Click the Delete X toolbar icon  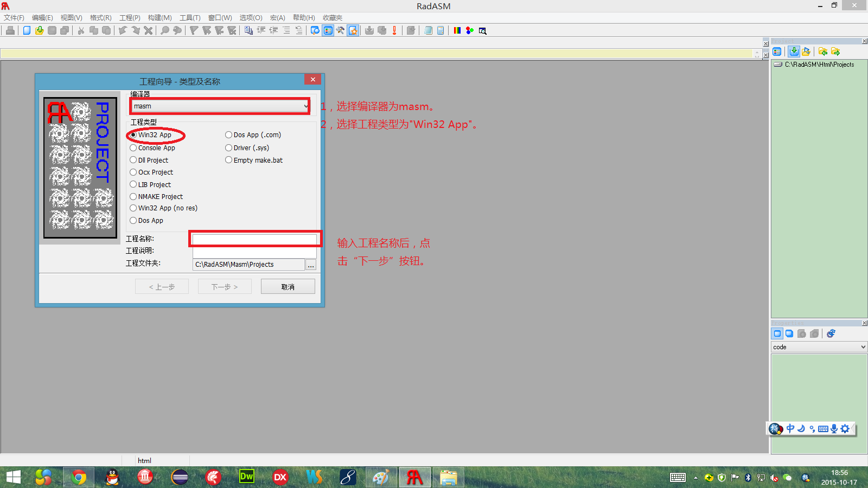(x=148, y=30)
